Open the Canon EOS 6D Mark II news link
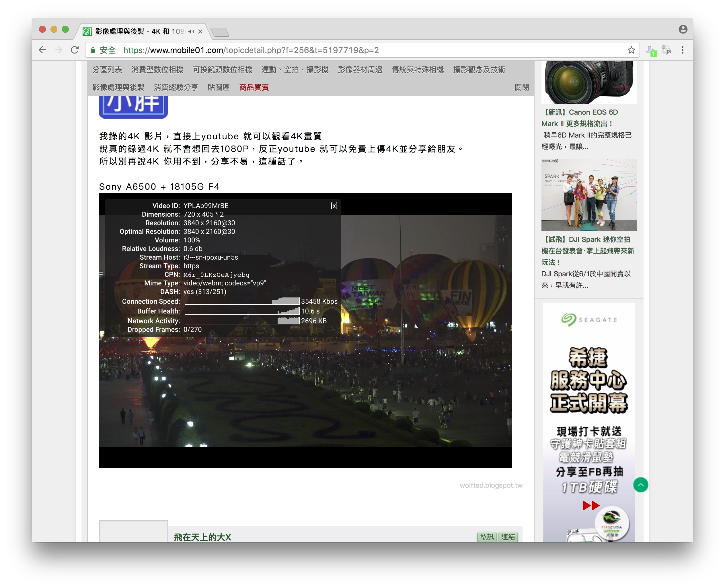The image size is (725, 588). point(580,118)
